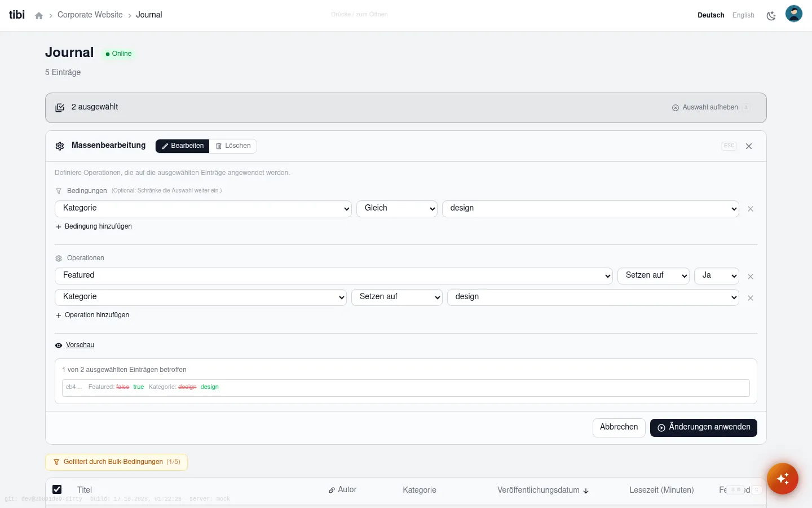Click the Massenbearbeitung gear icon
Screen dimensions: 812x508
60,146
